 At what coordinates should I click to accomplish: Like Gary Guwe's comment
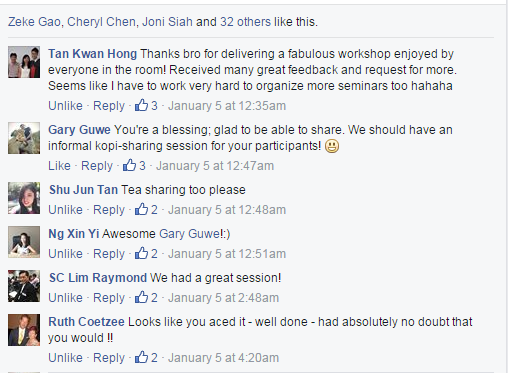point(59,166)
